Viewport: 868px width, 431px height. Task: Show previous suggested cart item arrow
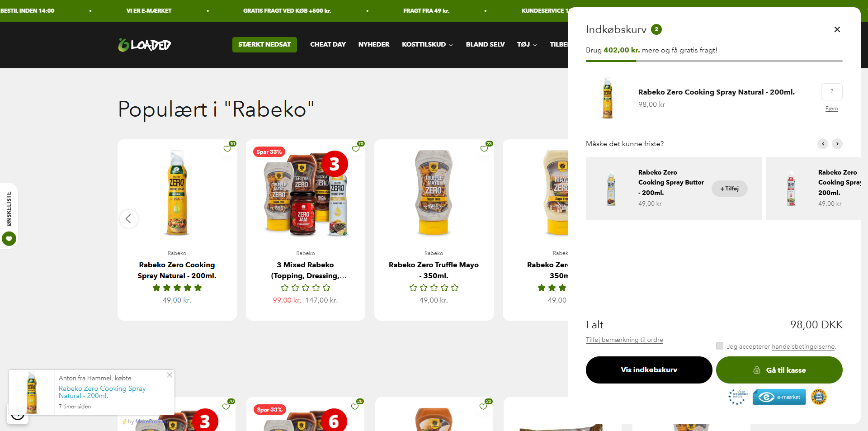point(823,144)
